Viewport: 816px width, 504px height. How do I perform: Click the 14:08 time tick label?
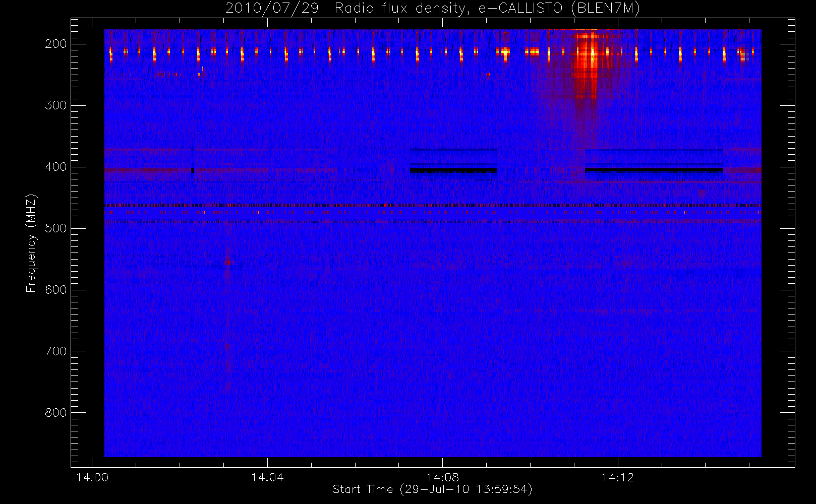tap(442, 477)
